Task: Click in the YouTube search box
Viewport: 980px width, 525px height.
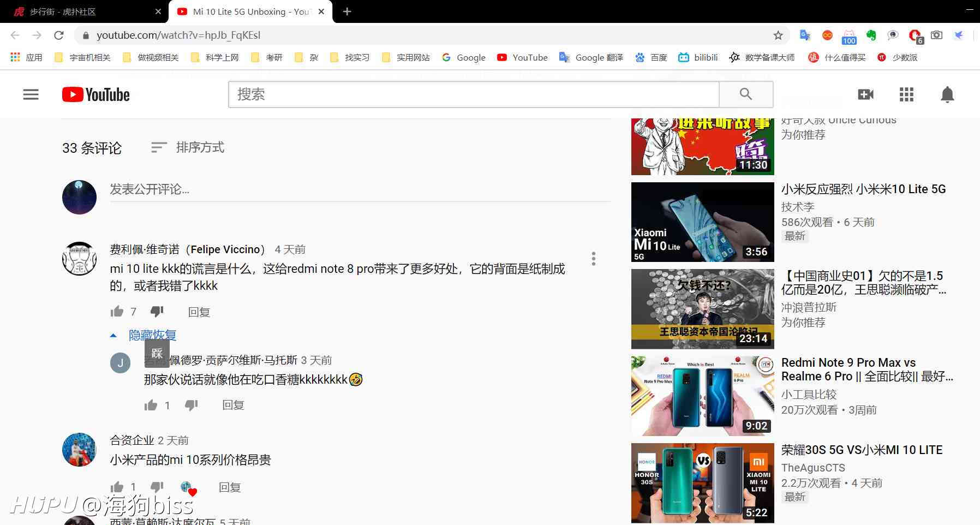Action: pos(474,94)
